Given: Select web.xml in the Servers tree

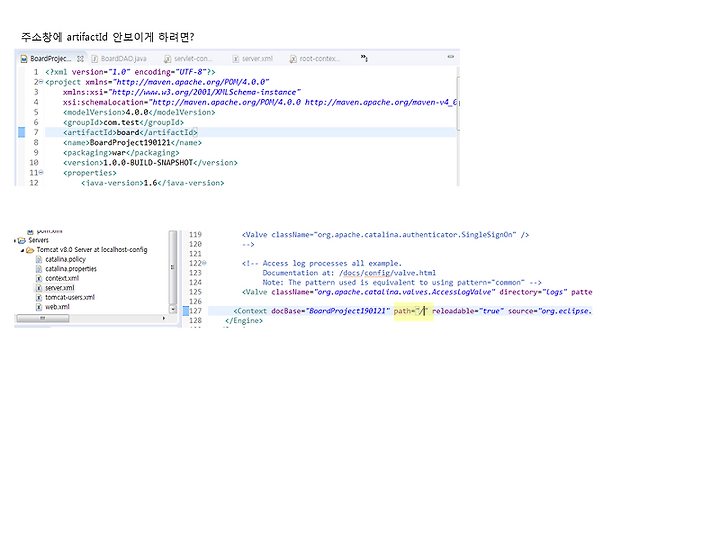Looking at the screenshot, I should pyautogui.click(x=57, y=307).
